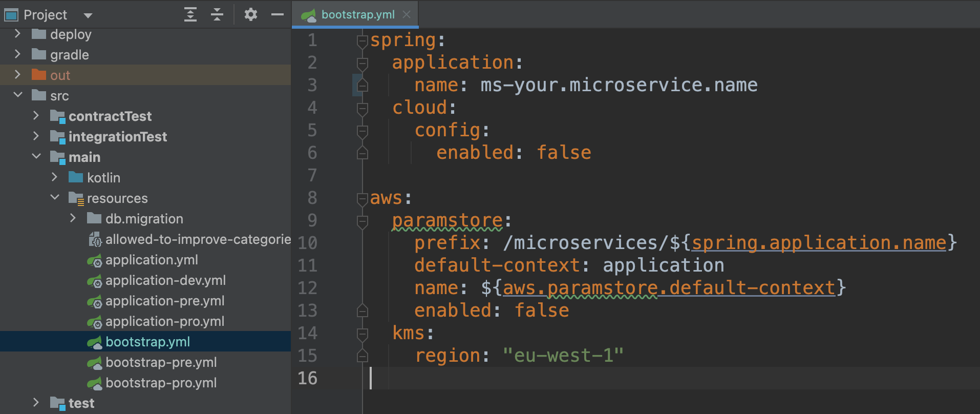Close the bootstrap.yml editor tab

click(x=407, y=14)
